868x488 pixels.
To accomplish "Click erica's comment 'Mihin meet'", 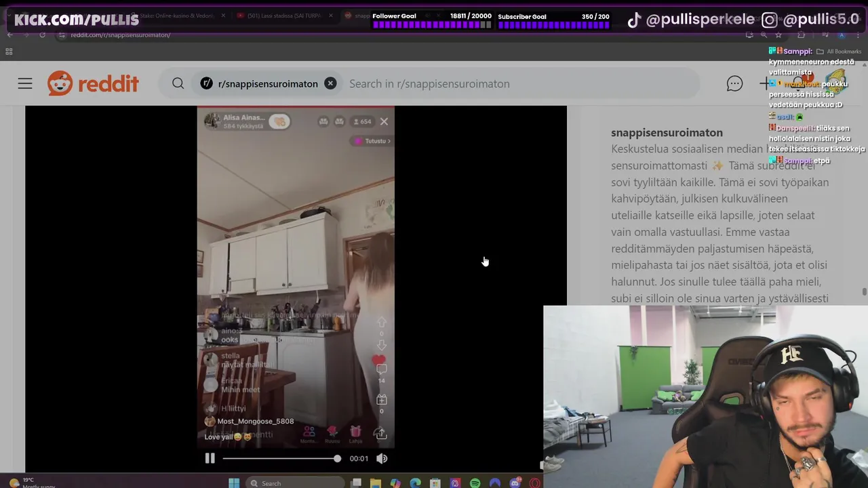I will (x=240, y=390).
